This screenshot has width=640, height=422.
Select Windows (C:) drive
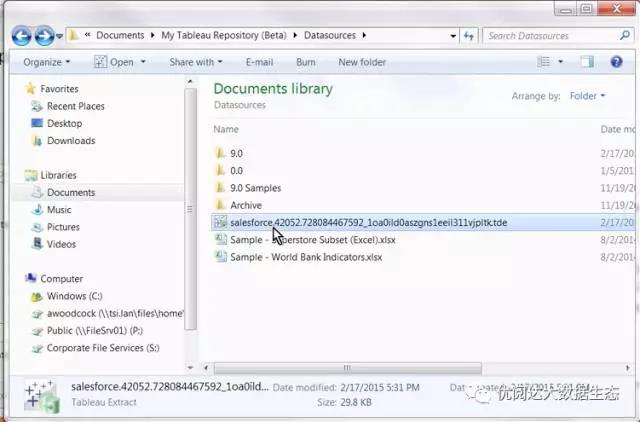click(74, 296)
